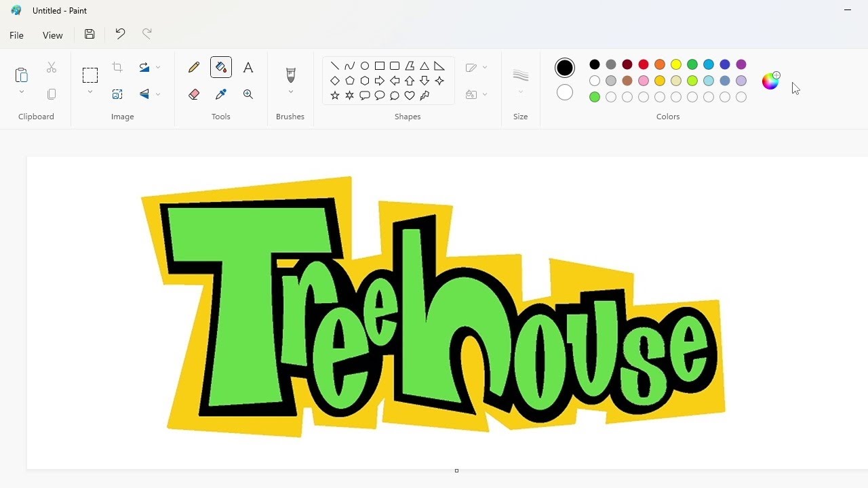Select Color 1 black foreground swatch
868x488 pixels.
point(565,68)
